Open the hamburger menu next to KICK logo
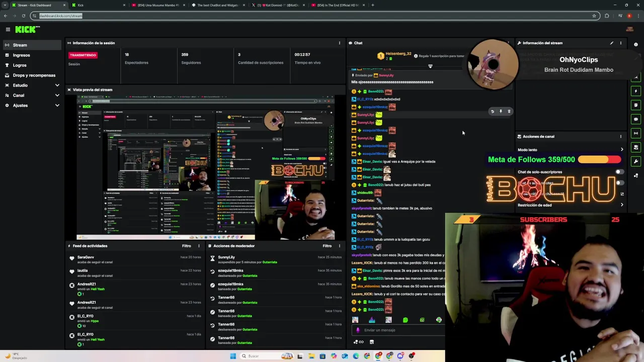644x362 pixels. point(8,30)
